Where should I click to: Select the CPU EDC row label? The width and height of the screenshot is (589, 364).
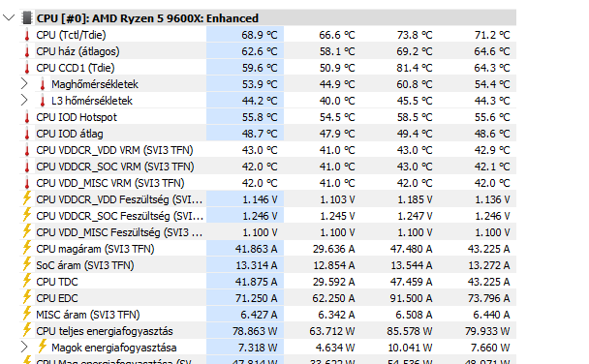[57, 298]
